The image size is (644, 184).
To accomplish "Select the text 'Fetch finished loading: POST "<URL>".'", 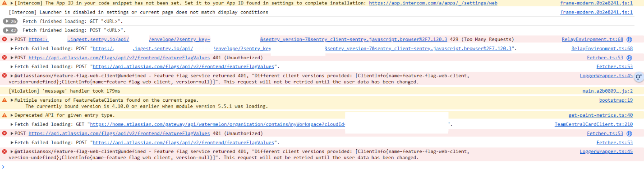I will (74, 30).
